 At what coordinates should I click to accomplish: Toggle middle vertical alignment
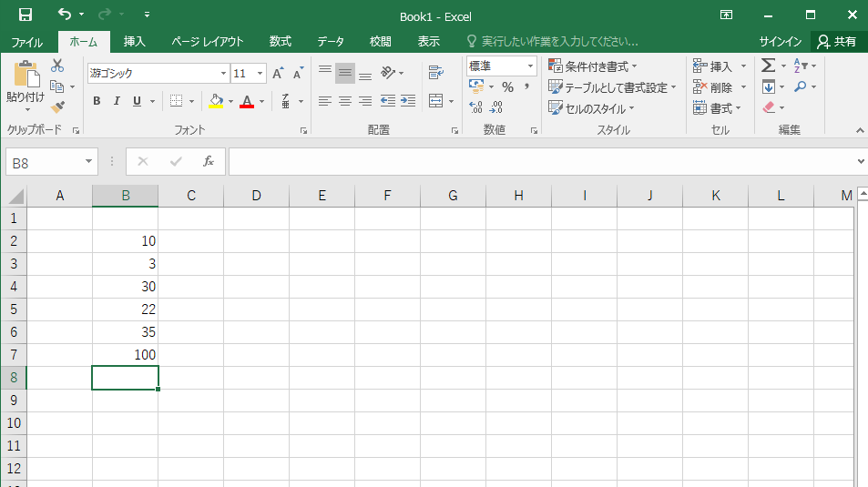point(345,73)
